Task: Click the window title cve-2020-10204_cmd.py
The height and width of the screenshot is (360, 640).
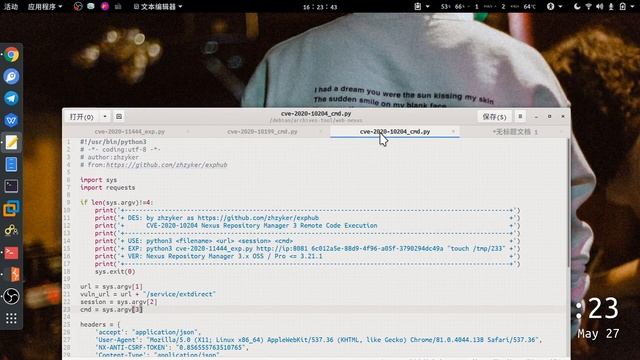Action: (x=316, y=113)
